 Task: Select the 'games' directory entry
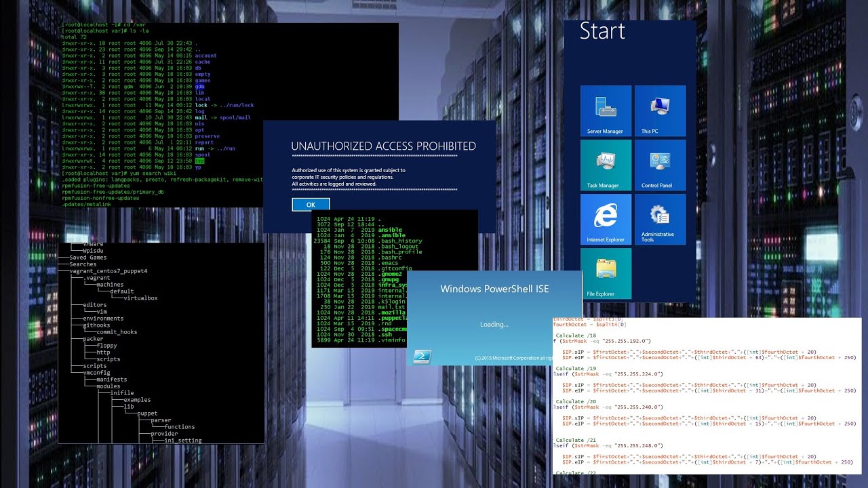(x=202, y=81)
